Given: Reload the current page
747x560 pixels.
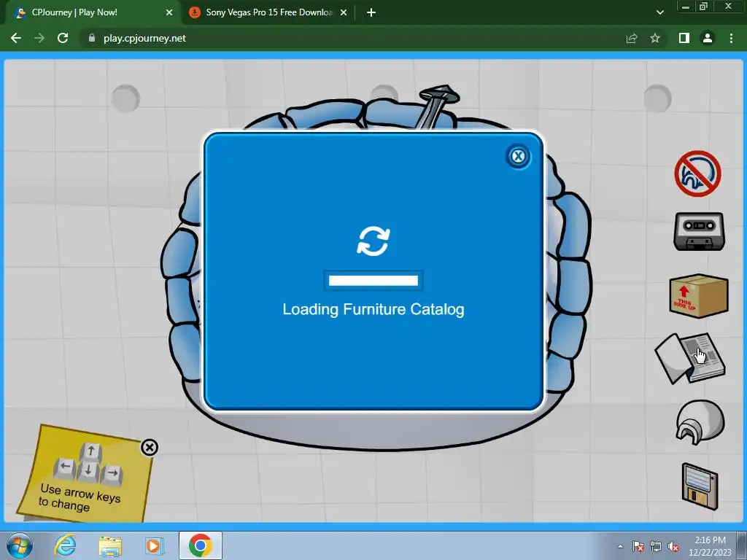Looking at the screenshot, I should click(x=63, y=38).
